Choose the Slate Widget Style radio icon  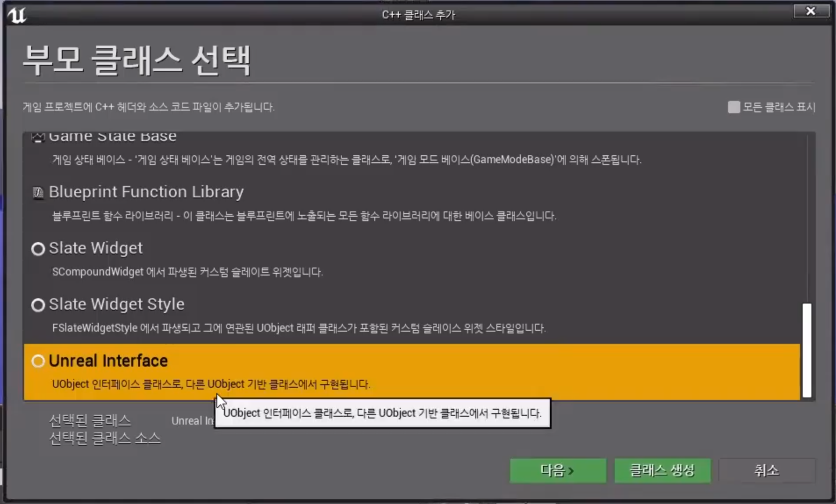pyautogui.click(x=38, y=305)
